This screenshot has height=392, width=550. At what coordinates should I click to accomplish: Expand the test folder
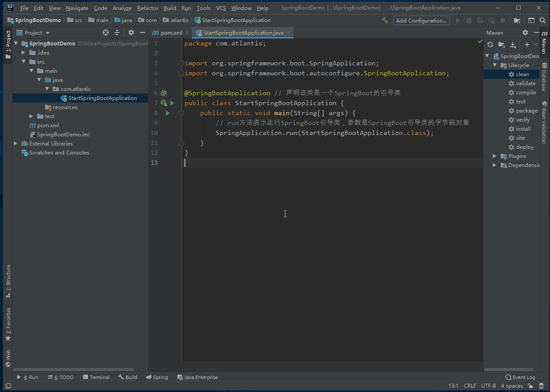31,116
